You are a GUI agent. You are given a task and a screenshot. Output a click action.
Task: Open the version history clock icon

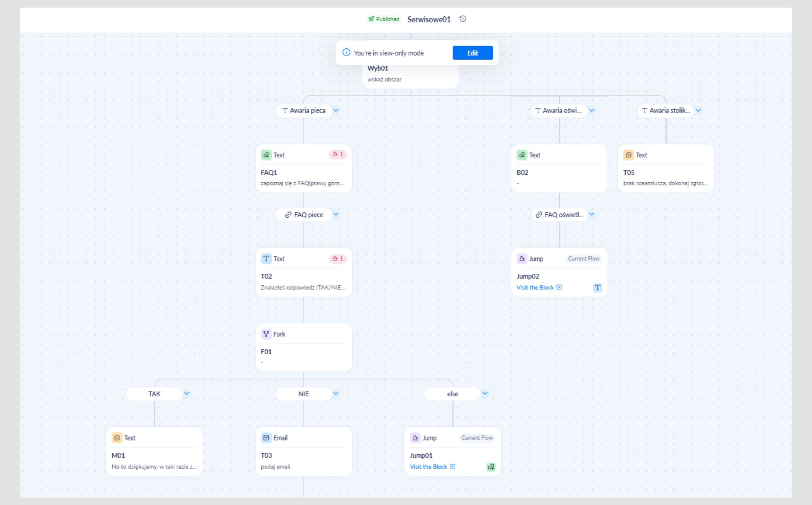coord(463,19)
